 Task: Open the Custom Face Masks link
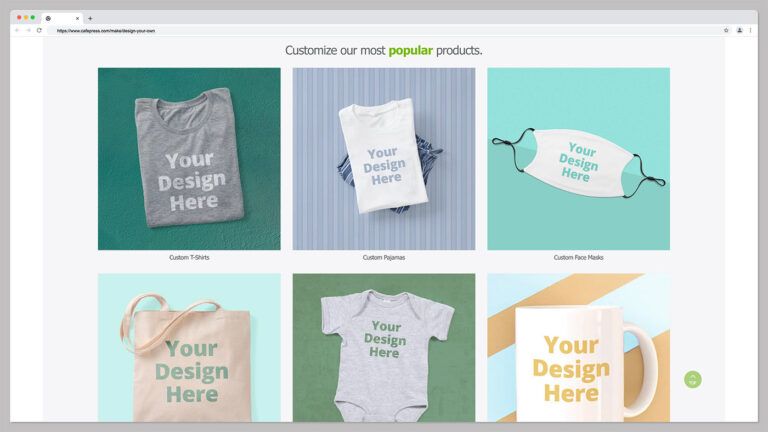pos(578,257)
